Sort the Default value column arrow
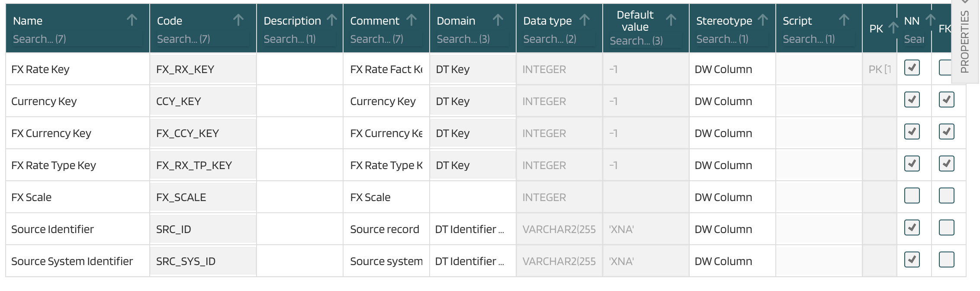980x291 pixels. 671,20
